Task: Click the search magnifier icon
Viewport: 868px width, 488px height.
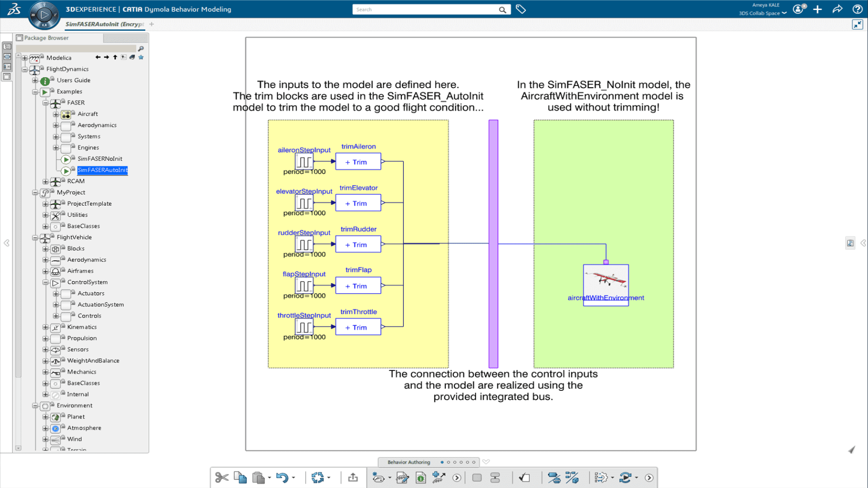Action: (x=502, y=9)
